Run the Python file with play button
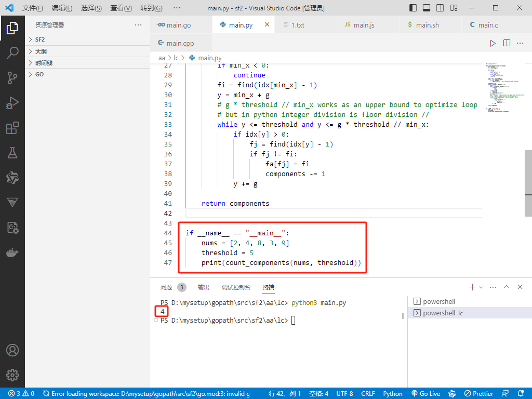Screen dimensions: 532x399 click(x=493, y=43)
